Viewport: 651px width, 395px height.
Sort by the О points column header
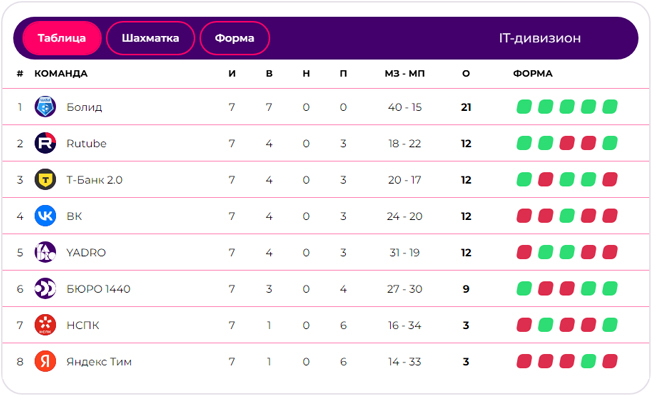pos(466,74)
